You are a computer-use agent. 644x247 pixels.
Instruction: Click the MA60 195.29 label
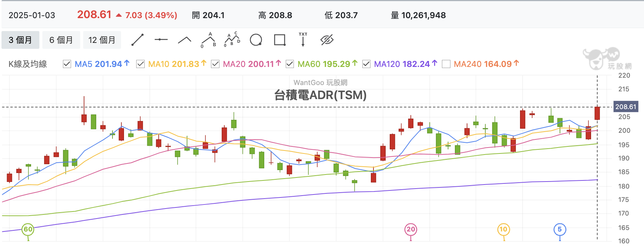324,64
